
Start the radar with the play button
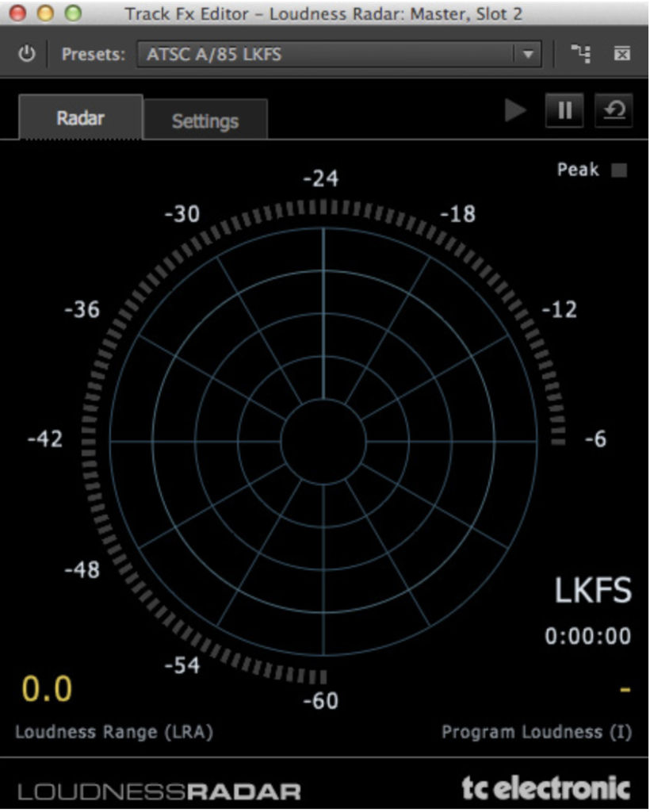(515, 110)
